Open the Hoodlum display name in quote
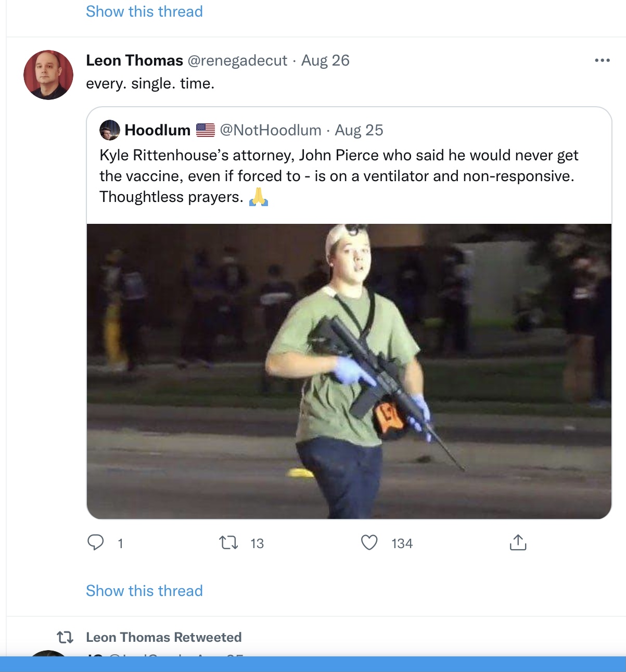The image size is (626, 672). (157, 130)
